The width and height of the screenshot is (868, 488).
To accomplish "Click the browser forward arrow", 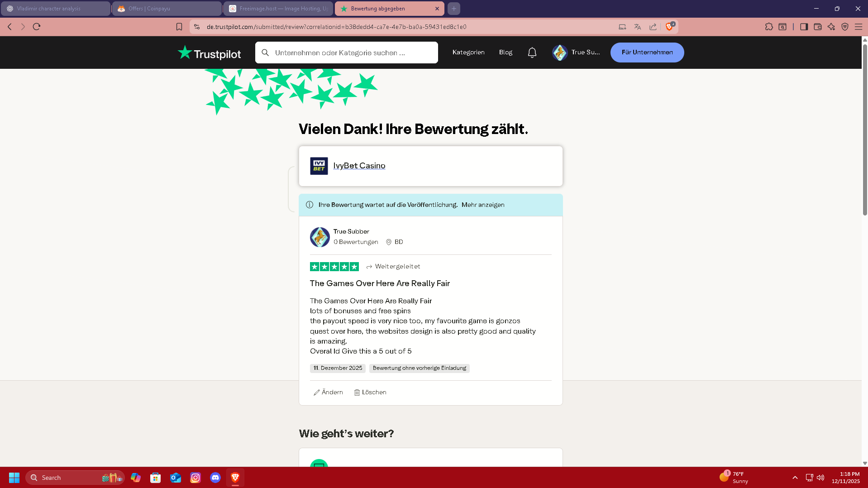I will pos(23,27).
